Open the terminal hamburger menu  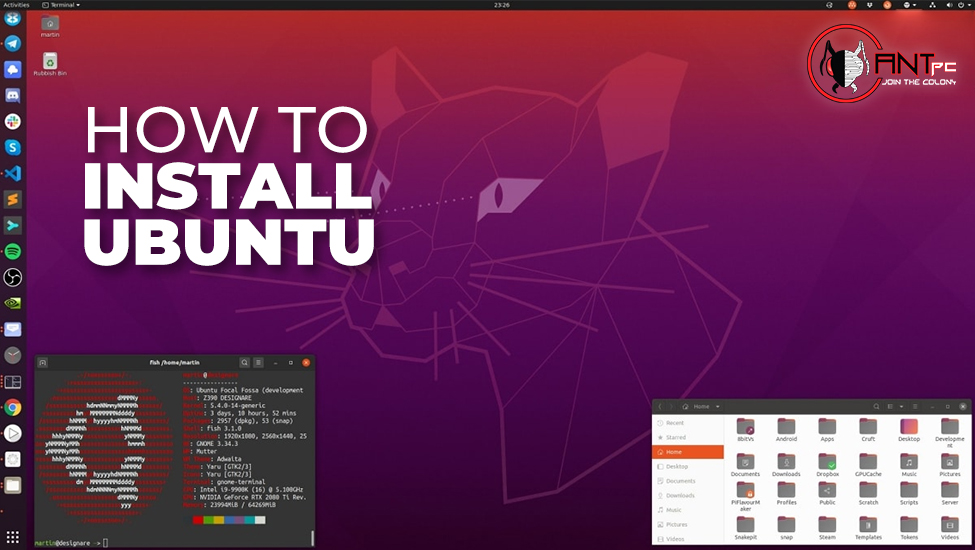coord(258,362)
